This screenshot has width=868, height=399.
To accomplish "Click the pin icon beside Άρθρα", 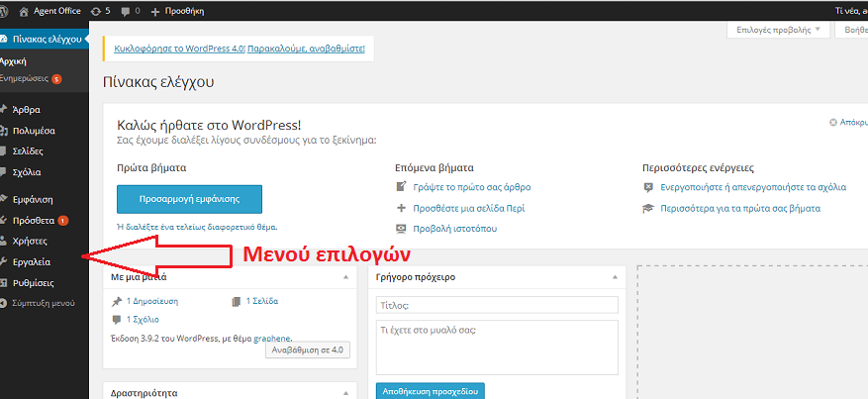I will click(x=3, y=110).
